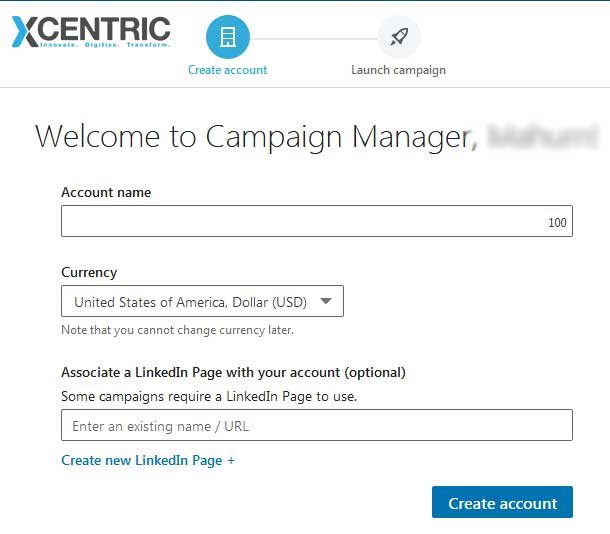Click the blue Create account button
The height and width of the screenshot is (534, 610).
pos(502,502)
